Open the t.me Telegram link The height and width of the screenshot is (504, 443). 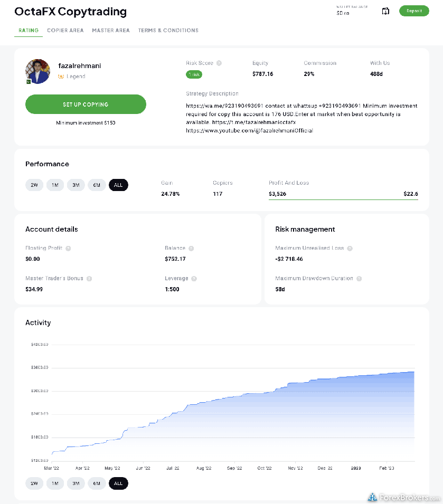[x=253, y=122]
